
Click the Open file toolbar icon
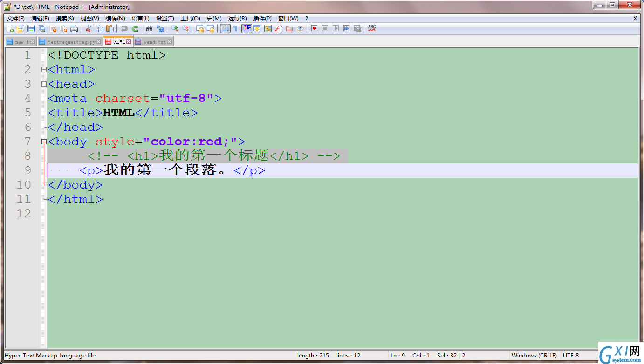click(20, 28)
